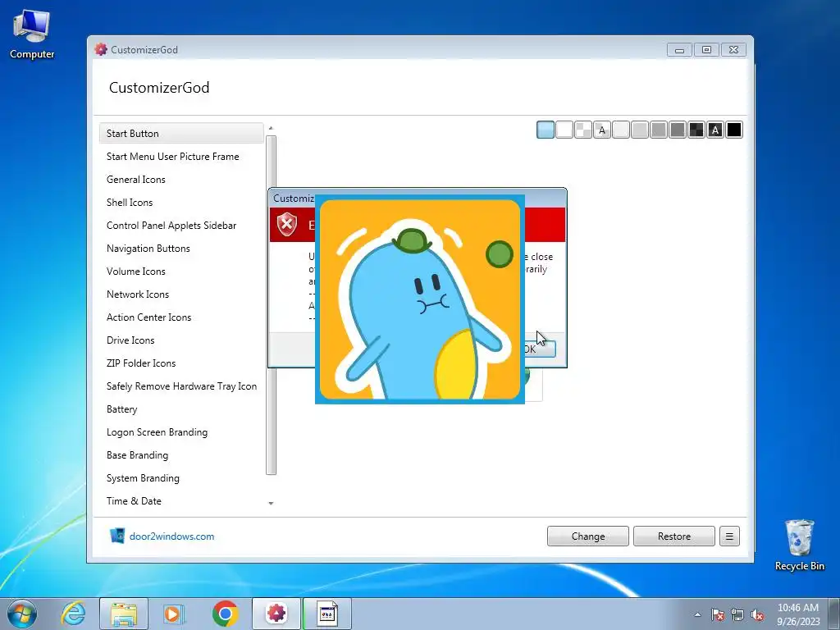
Task: Select the Recycle Bin desktop icon
Action: click(799, 545)
